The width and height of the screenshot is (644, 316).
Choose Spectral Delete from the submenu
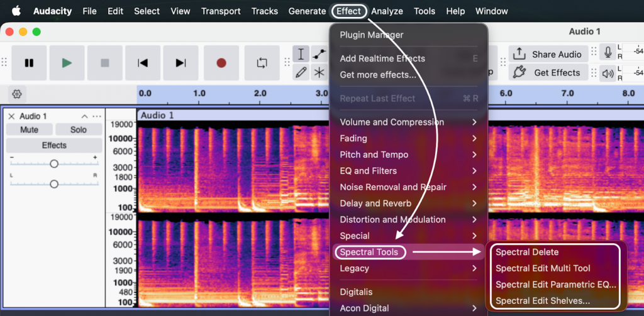(527, 252)
